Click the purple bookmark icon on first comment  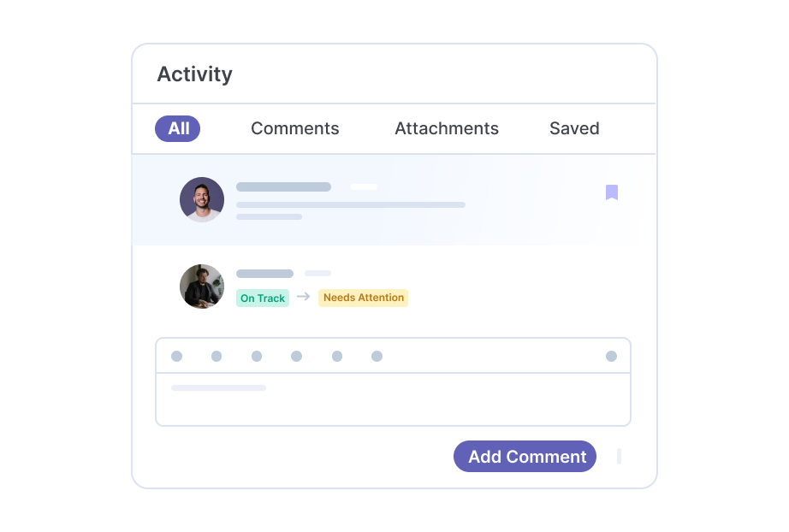pos(611,192)
